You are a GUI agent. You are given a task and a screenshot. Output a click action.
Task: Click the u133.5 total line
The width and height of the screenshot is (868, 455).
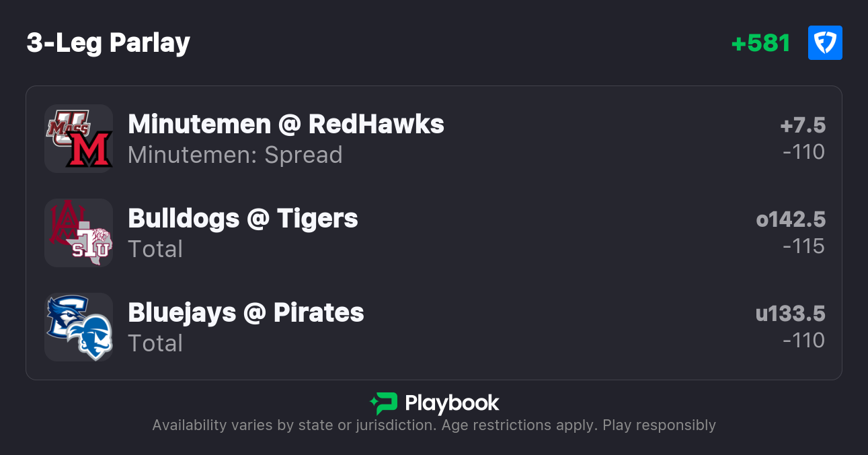click(x=791, y=314)
